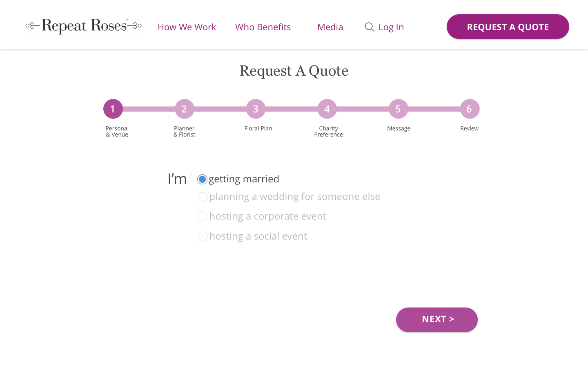Go to the Media page

pyautogui.click(x=330, y=27)
